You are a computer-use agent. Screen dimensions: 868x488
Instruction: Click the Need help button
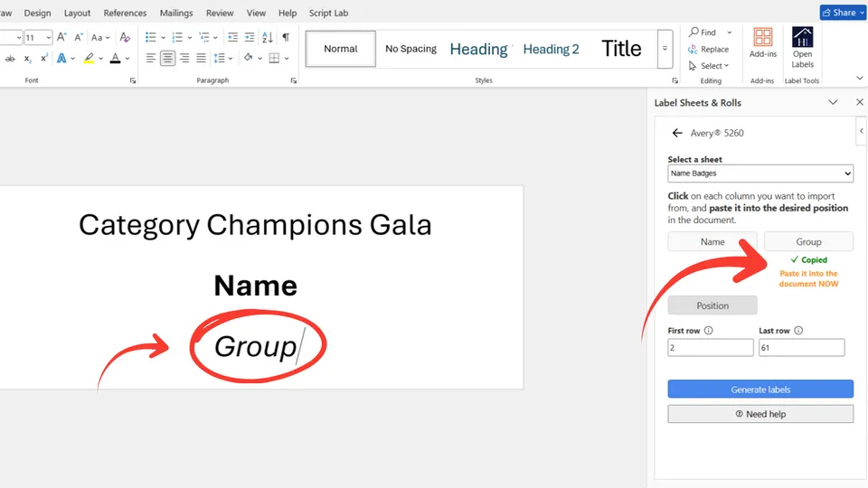(x=760, y=414)
